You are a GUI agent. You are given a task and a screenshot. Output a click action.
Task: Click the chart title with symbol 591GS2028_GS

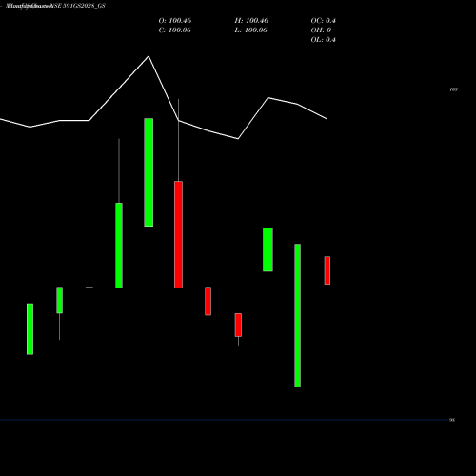(x=55, y=6)
